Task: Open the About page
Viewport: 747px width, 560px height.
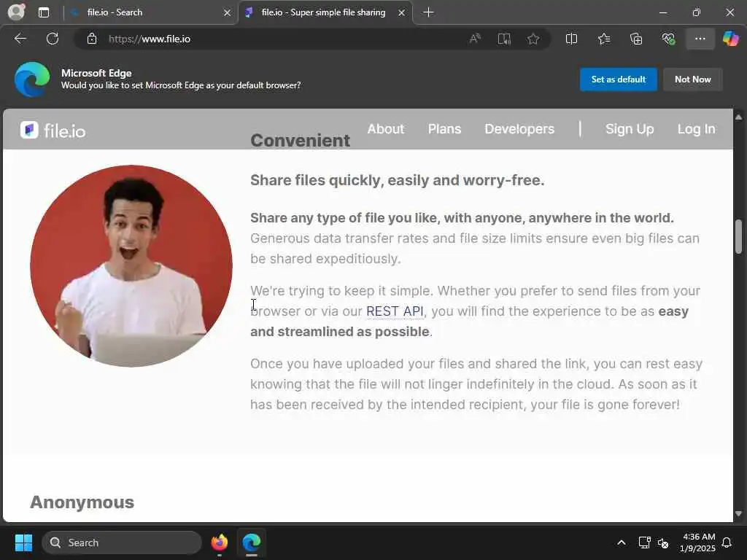Action: point(385,129)
